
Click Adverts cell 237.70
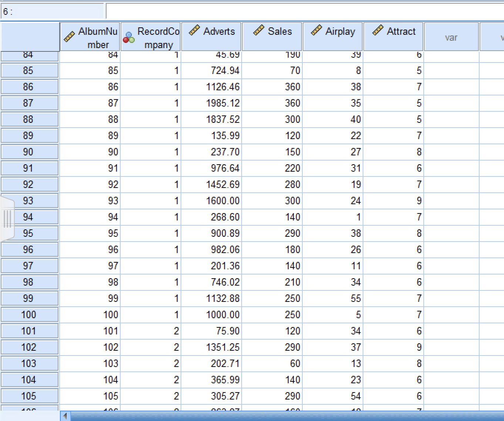pyautogui.click(x=211, y=152)
